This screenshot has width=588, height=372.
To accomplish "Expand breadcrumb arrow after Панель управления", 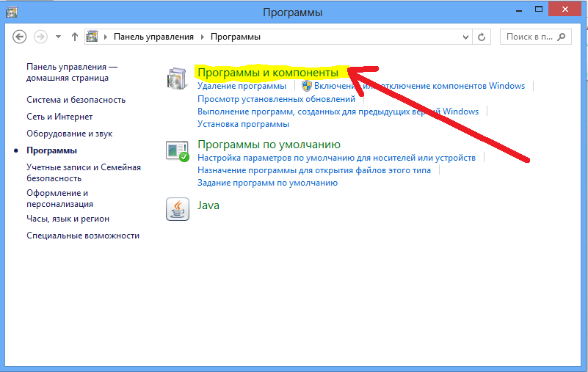I will pyautogui.click(x=203, y=37).
